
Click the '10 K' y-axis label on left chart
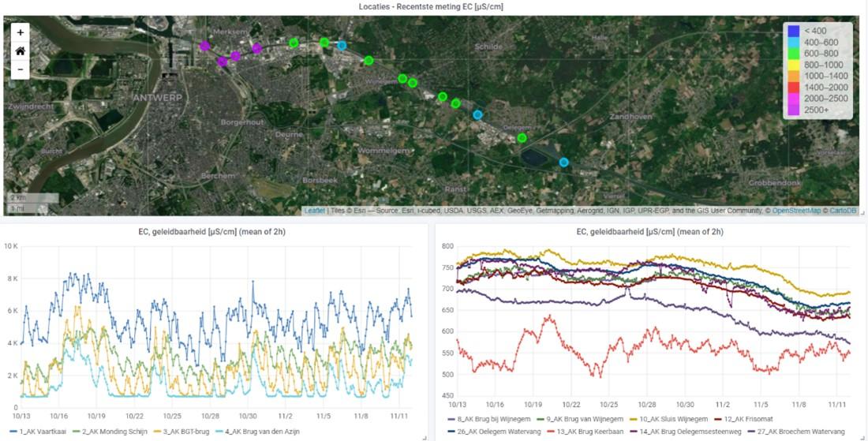click(x=10, y=245)
